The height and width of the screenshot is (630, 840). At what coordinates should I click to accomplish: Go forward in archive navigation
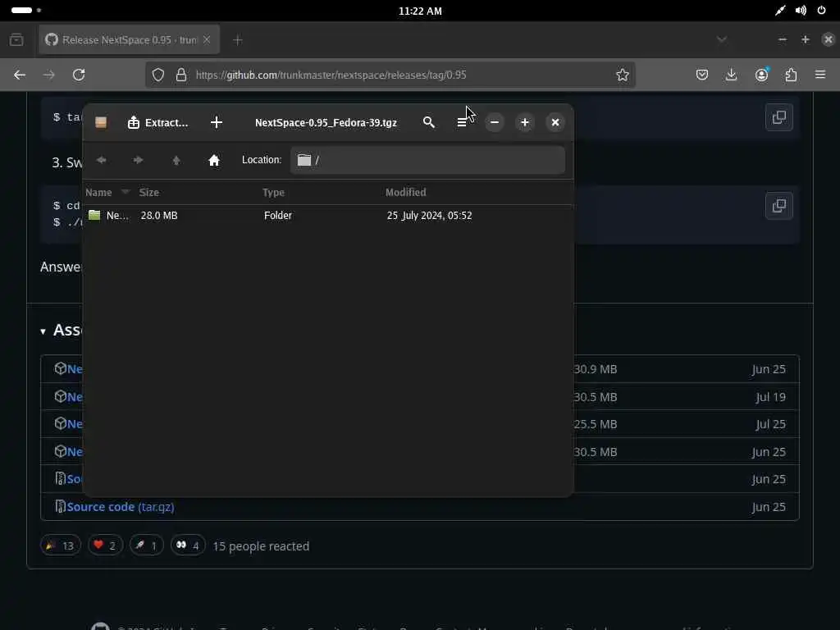(x=138, y=160)
